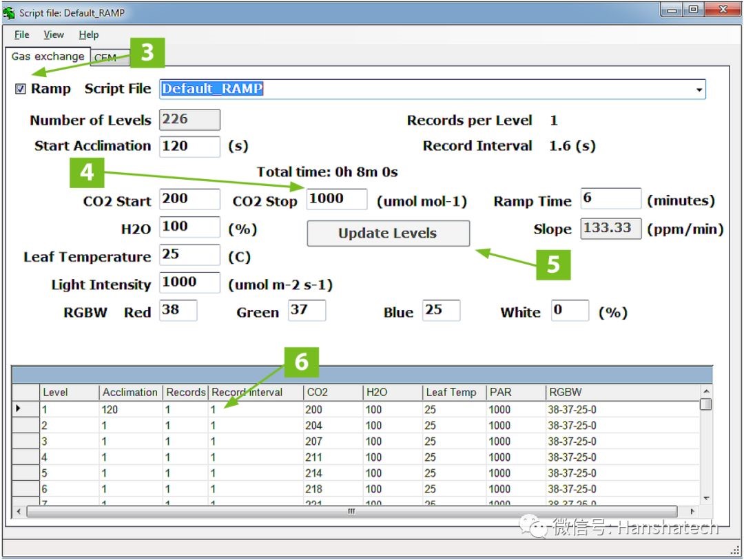Click the table's vertical scrollbar down arrow
This screenshot has width=744, height=560.
coord(705,499)
